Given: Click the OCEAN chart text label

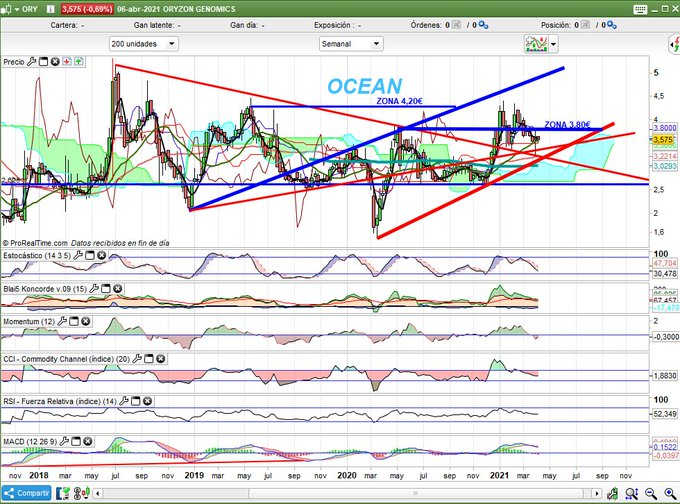Looking at the screenshot, I should (x=365, y=86).
